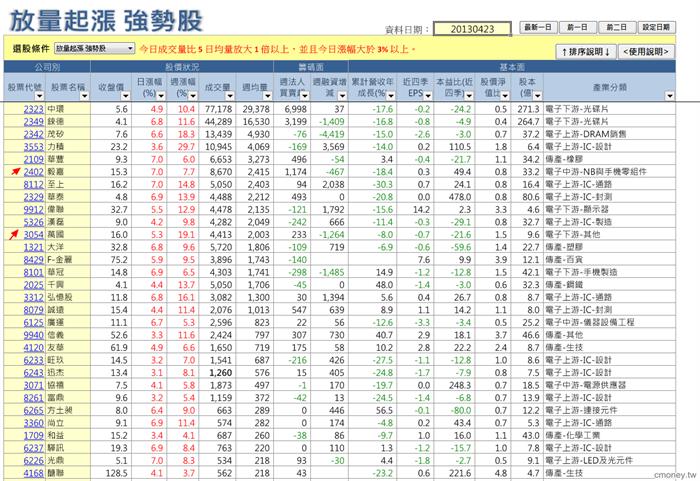Open the 週漲幅(%) column filter dropdown
Viewport: 700px width, 481px height.
(x=193, y=96)
